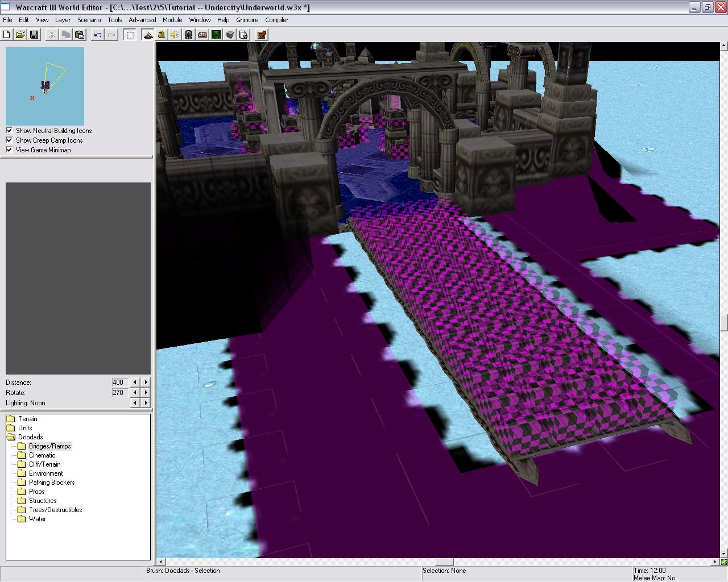The width and height of the screenshot is (728, 582).
Task: Open the Compiler menu
Action: click(277, 20)
